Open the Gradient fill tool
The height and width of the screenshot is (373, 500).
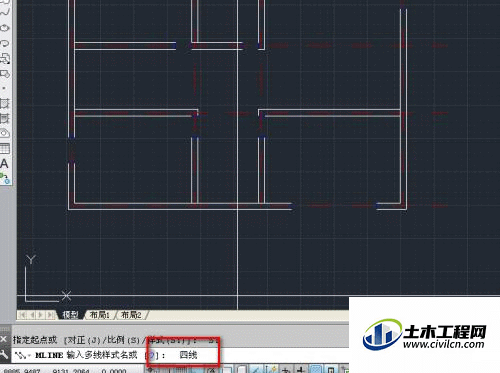point(5,118)
